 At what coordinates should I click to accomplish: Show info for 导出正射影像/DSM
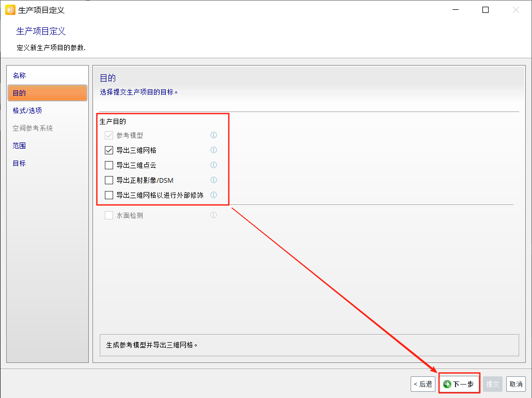(213, 180)
